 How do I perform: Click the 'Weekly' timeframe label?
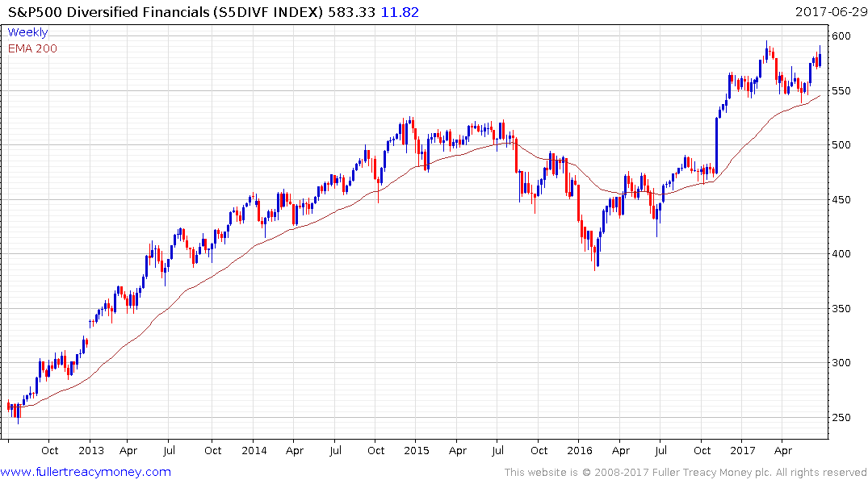27,32
